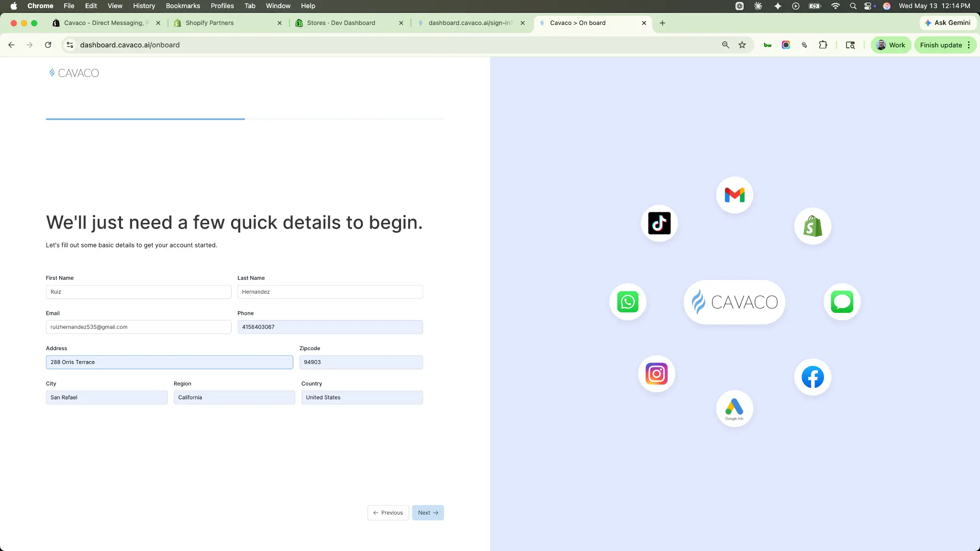Click into the Phone field
This screenshot has width=980, height=551.
click(330, 327)
